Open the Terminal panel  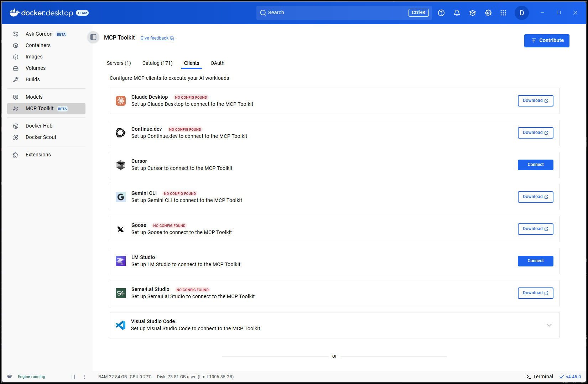(540, 377)
